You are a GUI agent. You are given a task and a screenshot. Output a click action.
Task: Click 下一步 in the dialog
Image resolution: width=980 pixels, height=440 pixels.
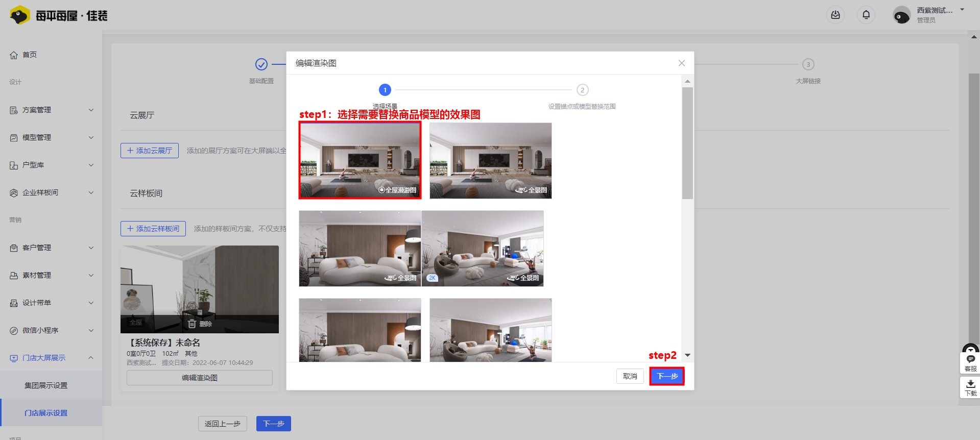(667, 376)
